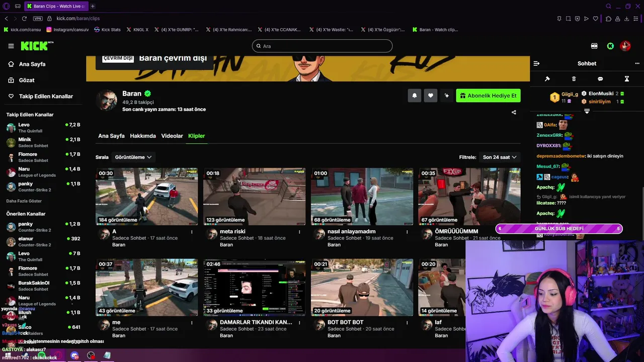Switch to the Hakkımda tab
Image resolution: width=644 pixels, height=362 pixels.
pyautogui.click(x=143, y=136)
